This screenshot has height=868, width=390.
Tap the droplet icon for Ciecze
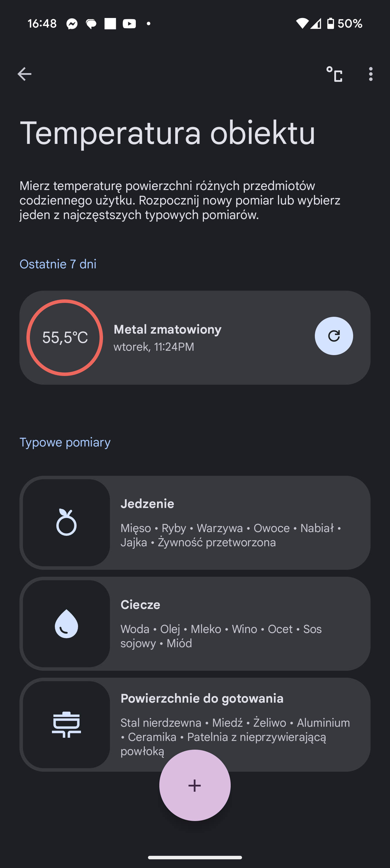point(66,624)
